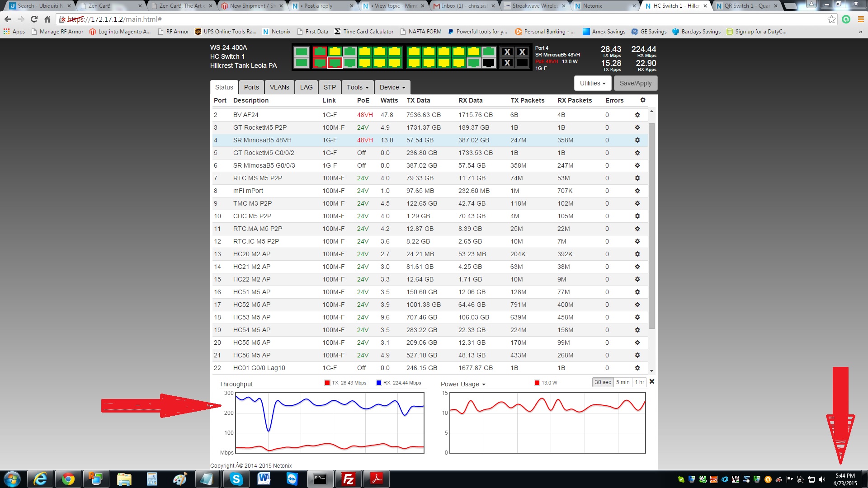Viewport: 868px width, 488px height.
Task: Toggle TX series red legend swatch
Action: 327,383
